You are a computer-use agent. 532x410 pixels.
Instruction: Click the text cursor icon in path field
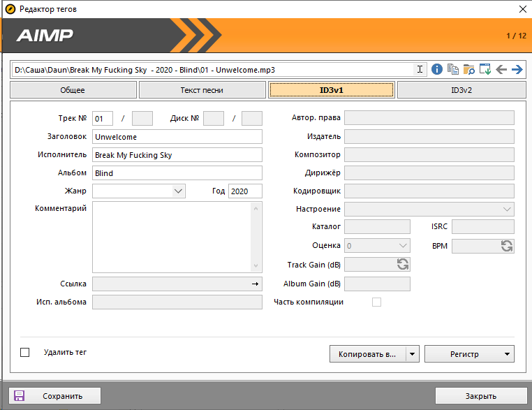click(420, 70)
